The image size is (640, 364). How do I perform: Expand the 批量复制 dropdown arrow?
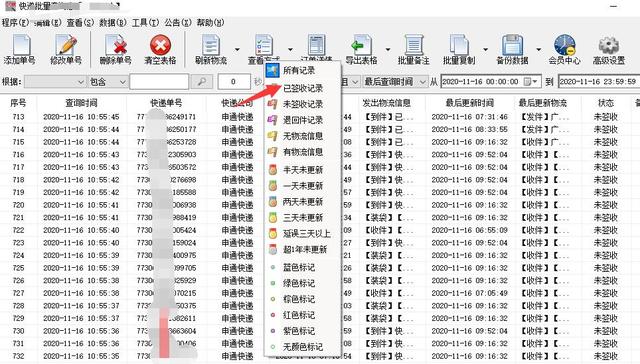click(x=485, y=50)
